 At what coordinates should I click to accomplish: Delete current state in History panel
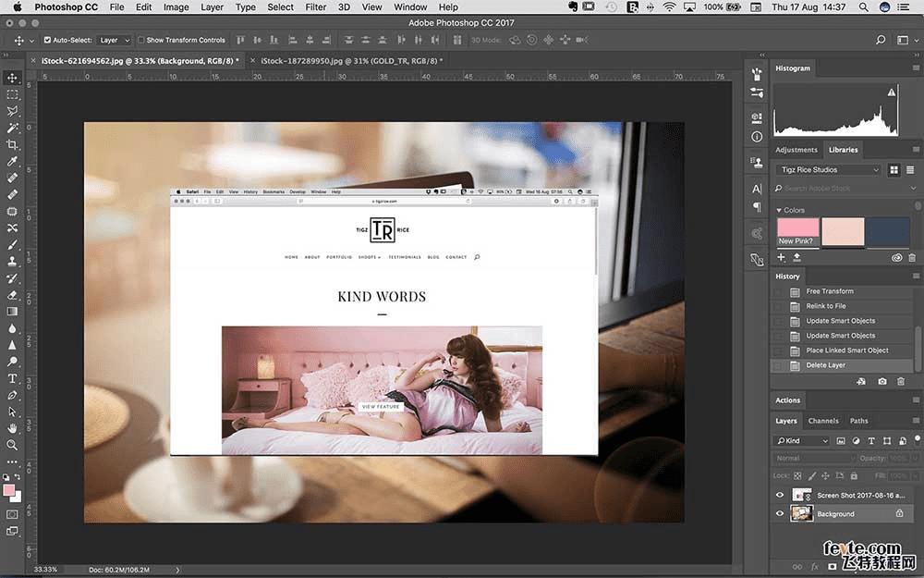(901, 381)
